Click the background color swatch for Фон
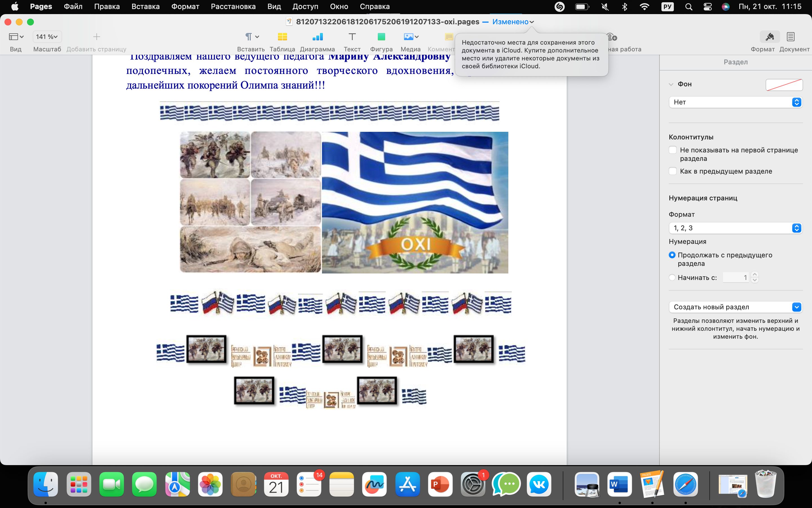The width and height of the screenshot is (812, 508). point(784,85)
